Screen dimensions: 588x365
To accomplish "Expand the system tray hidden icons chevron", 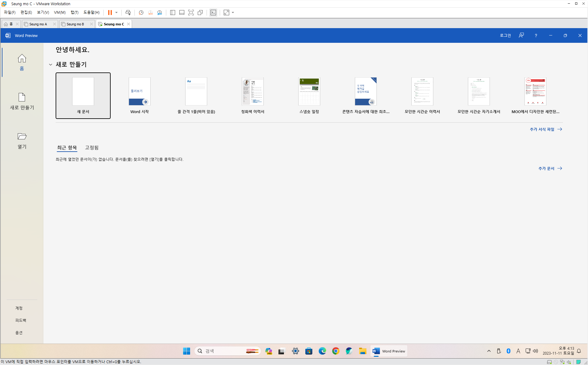I will 489,351.
